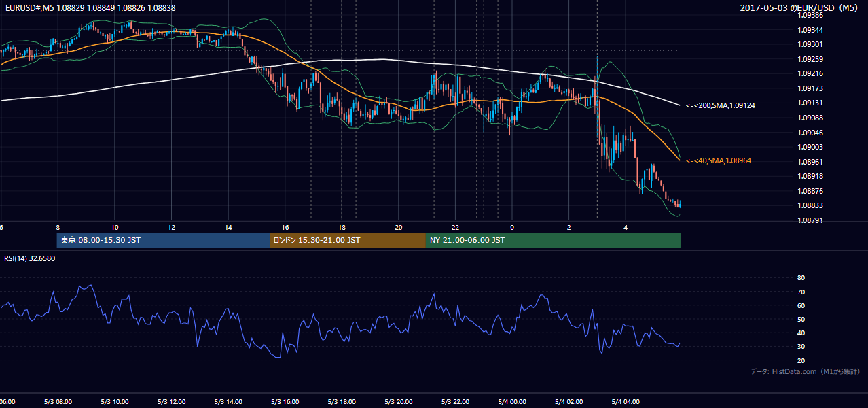868x408 pixels.
Task: Click the 5/3 20:00 date axis label
Action: [399, 402]
